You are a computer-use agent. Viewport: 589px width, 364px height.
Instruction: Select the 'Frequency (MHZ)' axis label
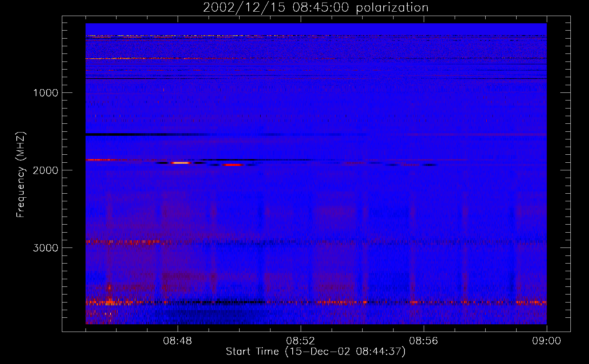pos(21,174)
